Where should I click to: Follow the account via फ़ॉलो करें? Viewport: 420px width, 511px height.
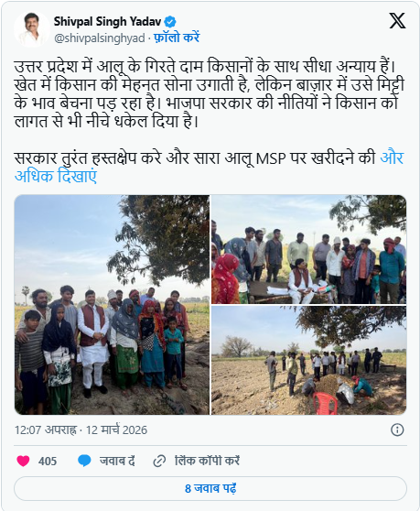coord(177,38)
